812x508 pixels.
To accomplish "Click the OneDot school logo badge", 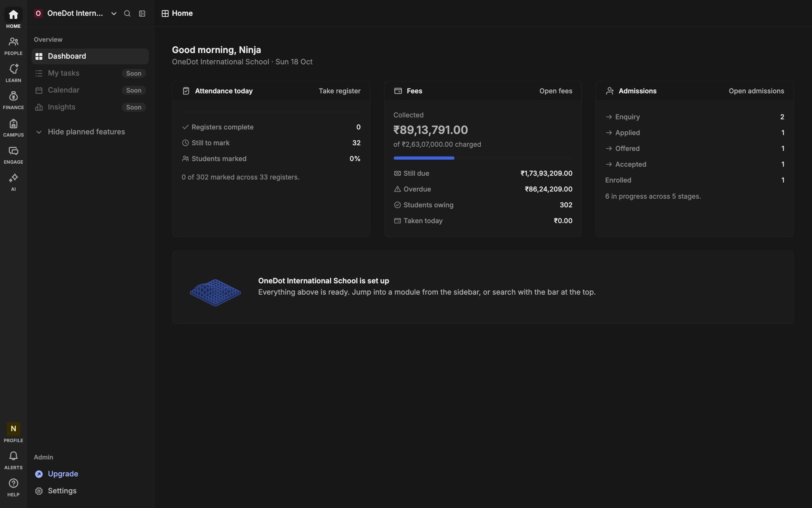I will click(38, 13).
